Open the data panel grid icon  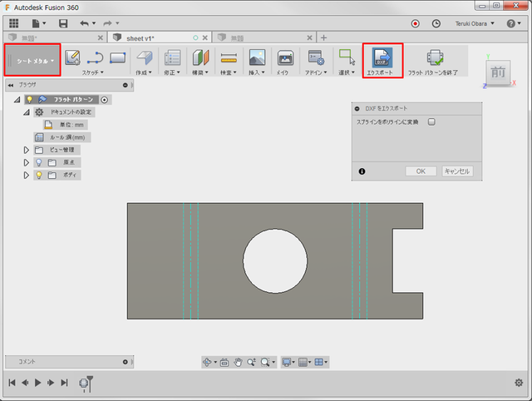tap(14, 23)
